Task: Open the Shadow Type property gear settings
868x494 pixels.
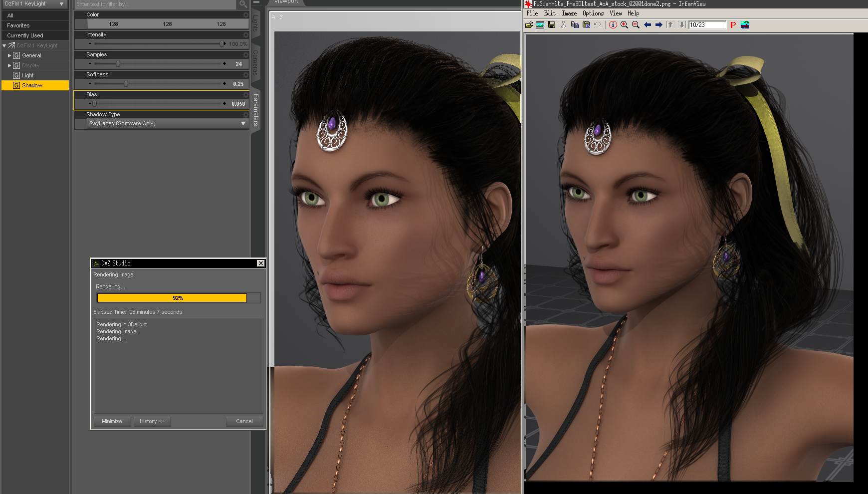Action: click(x=245, y=115)
